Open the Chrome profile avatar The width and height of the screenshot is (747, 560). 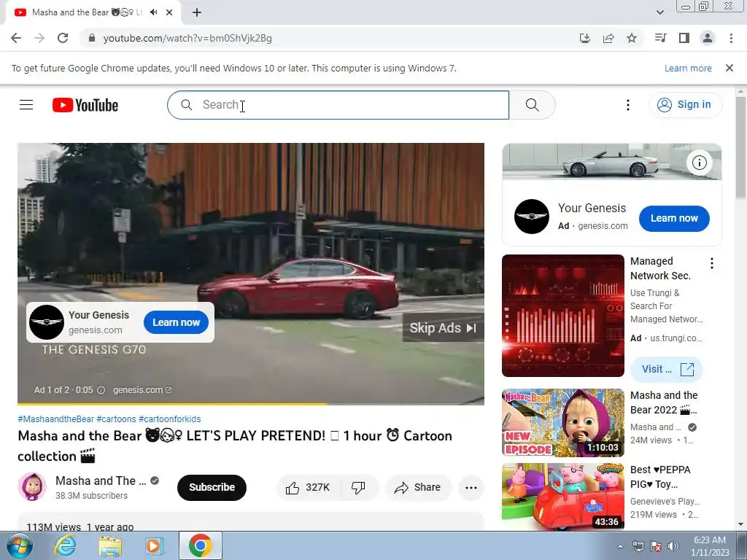click(x=708, y=38)
